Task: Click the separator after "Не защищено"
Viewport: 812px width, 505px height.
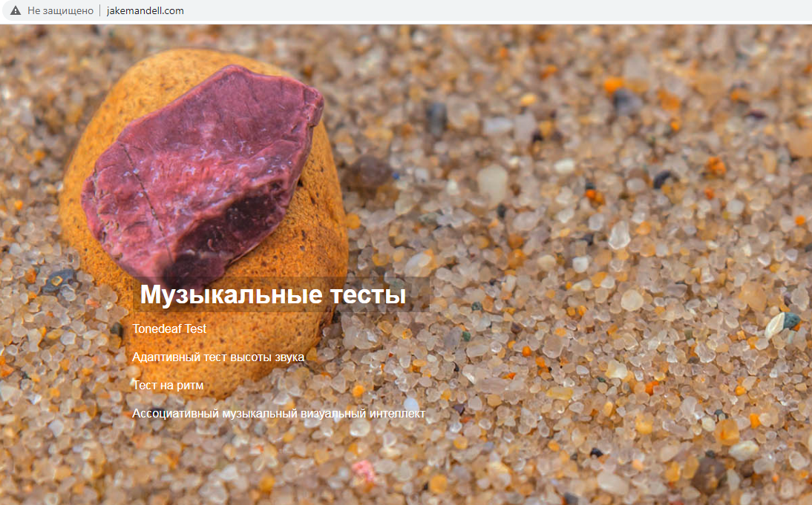Action: point(100,10)
